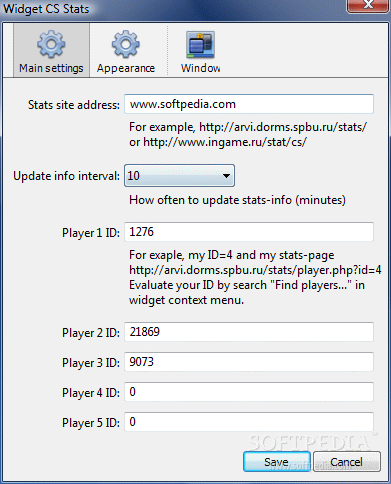Switch to the Main settings tab label
This screenshot has width=391, height=484.
[51, 68]
